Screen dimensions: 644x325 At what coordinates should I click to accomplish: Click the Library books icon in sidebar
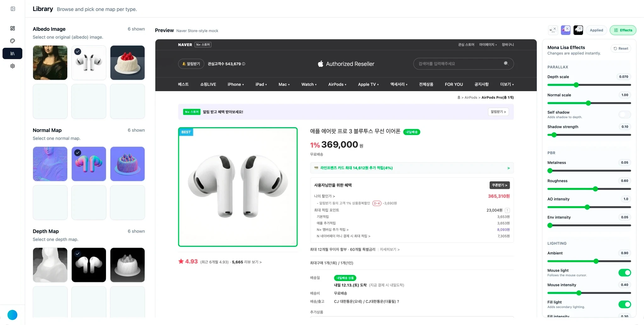[x=13, y=53]
